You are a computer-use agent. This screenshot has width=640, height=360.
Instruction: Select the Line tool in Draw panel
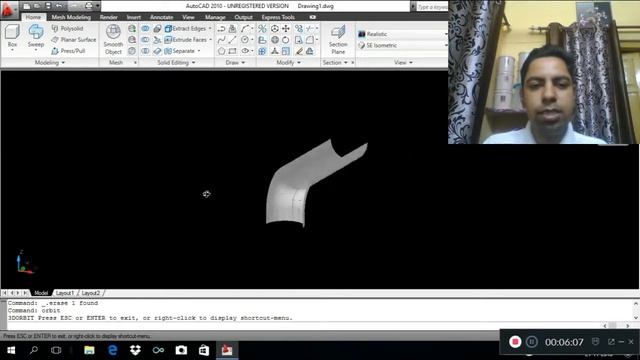[x=232, y=40]
